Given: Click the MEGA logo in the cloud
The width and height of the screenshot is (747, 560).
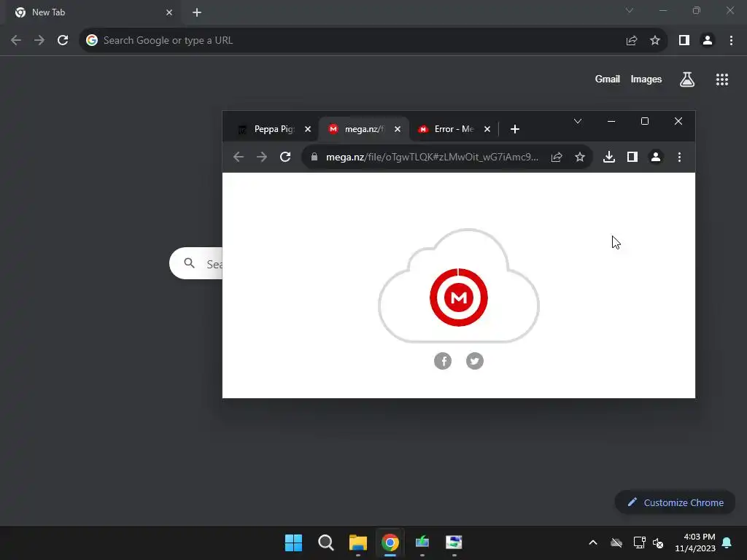Looking at the screenshot, I should [x=458, y=297].
